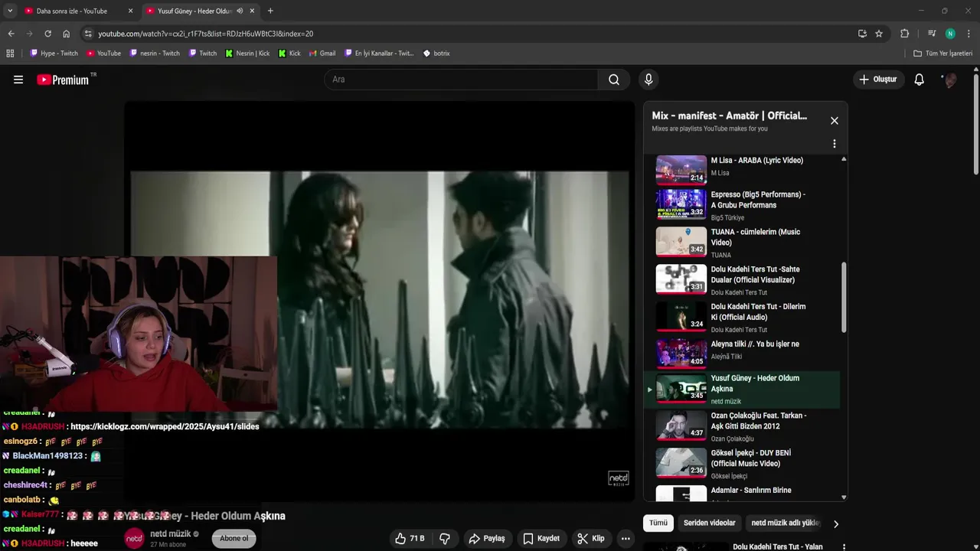This screenshot has height=551, width=980.
Task: Click the search magnifier button
Action: point(614,80)
